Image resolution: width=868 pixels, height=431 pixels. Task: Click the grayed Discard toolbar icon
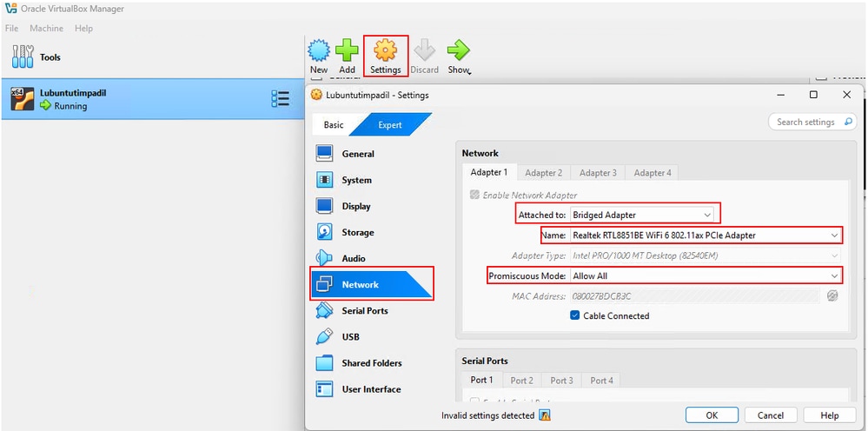click(425, 50)
